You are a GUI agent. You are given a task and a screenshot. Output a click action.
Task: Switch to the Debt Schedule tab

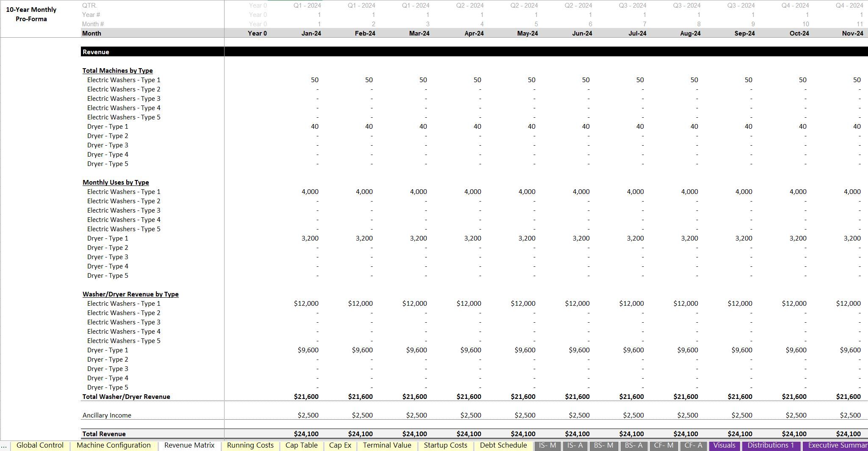click(503, 445)
